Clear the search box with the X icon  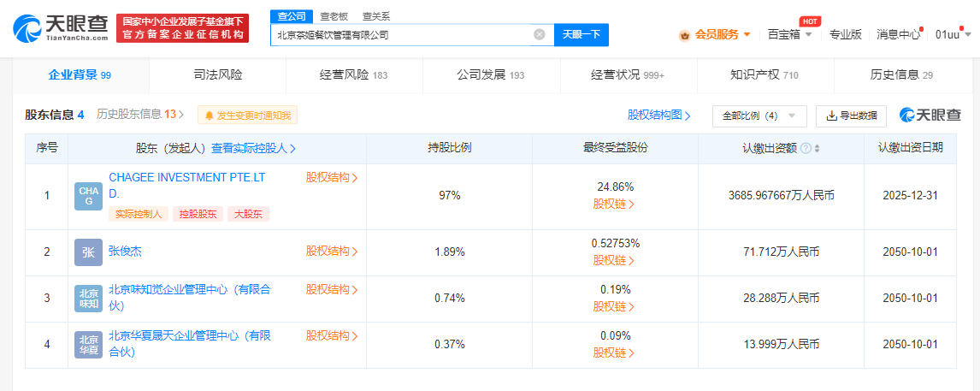[x=540, y=34]
